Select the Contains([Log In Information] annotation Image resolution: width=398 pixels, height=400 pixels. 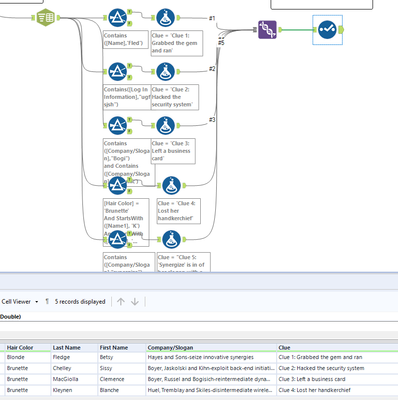pos(127,97)
